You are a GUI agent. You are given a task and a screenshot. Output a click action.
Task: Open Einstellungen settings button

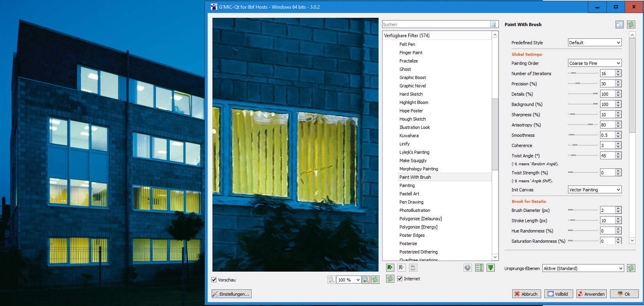tap(231, 294)
